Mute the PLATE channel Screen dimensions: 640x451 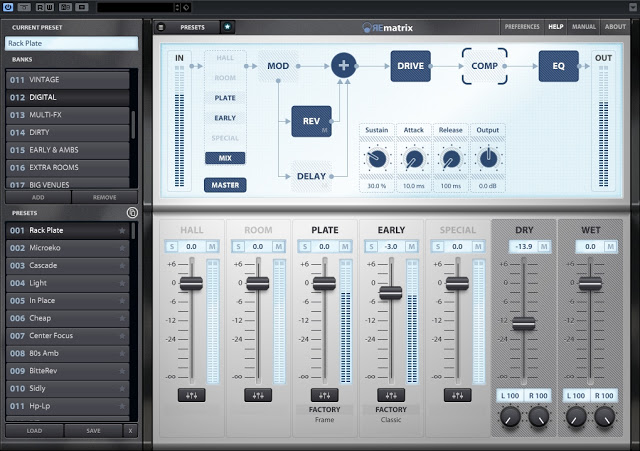345,246
